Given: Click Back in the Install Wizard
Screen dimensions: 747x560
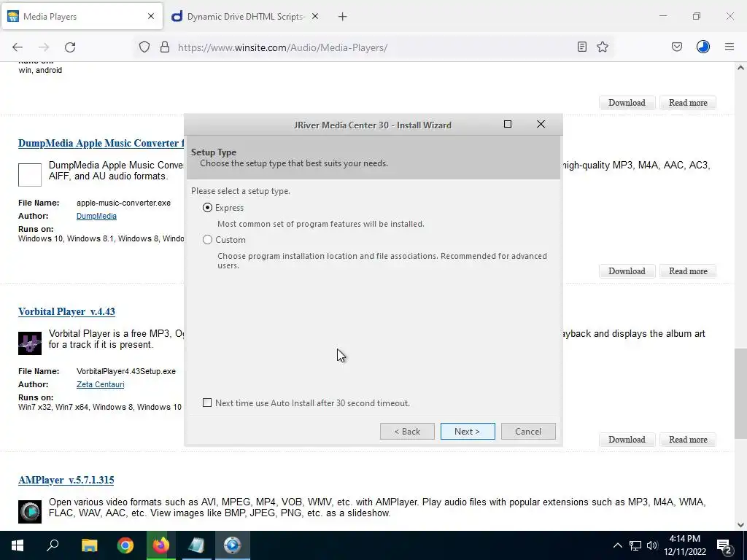Looking at the screenshot, I should pos(407,432).
